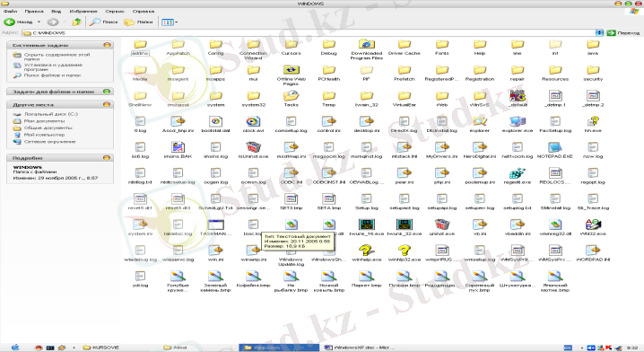The height and width of the screenshot is (352, 644).
Task: Collapse the Other Places panel
Action: click(107, 104)
